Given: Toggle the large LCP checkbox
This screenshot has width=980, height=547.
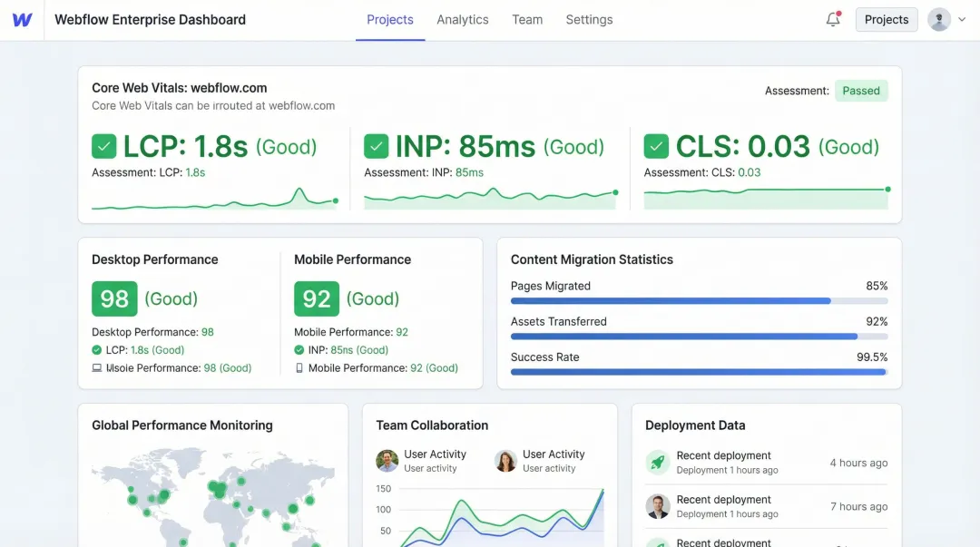Looking at the screenshot, I should pyautogui.click(x=104, y=146).
